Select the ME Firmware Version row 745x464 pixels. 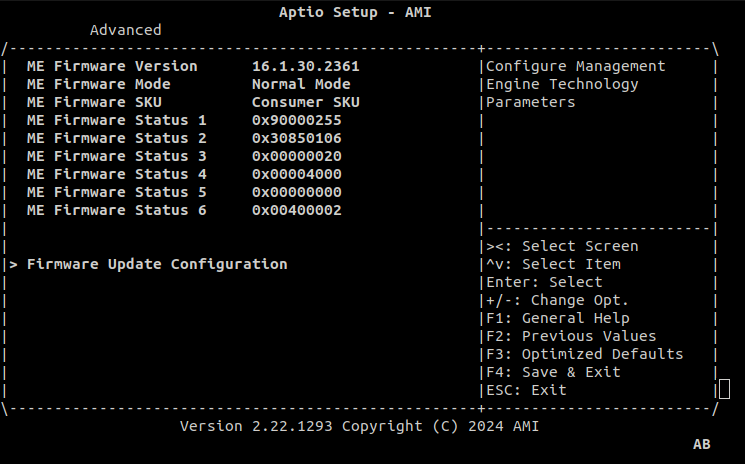click(x=112, y=66)
